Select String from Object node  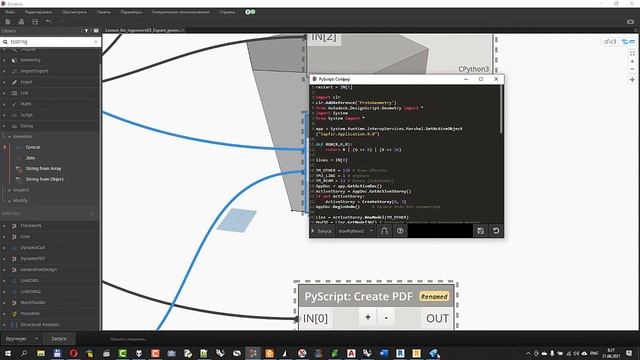(x=44, y=179)
